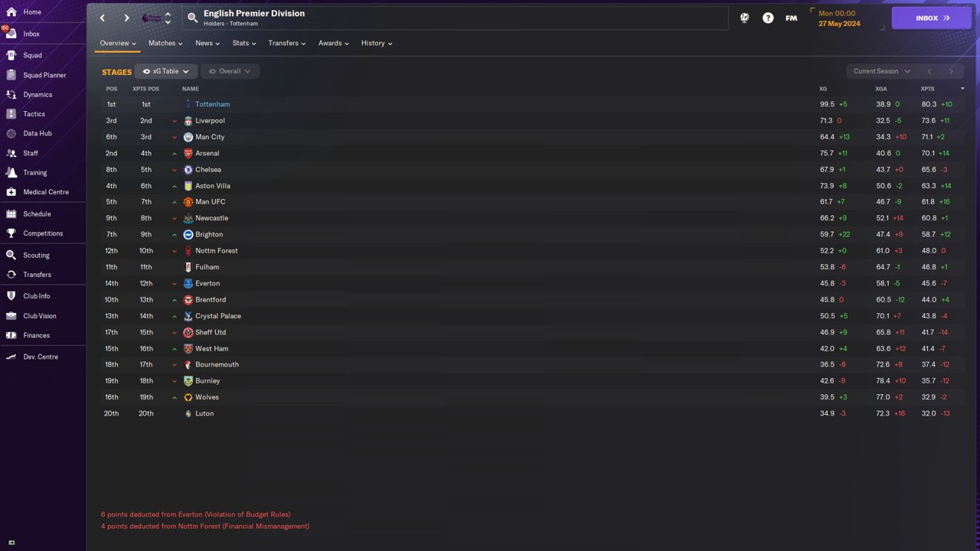The image size is (980, 551).
Task: Open the help question mark icon
Action: 768,18
